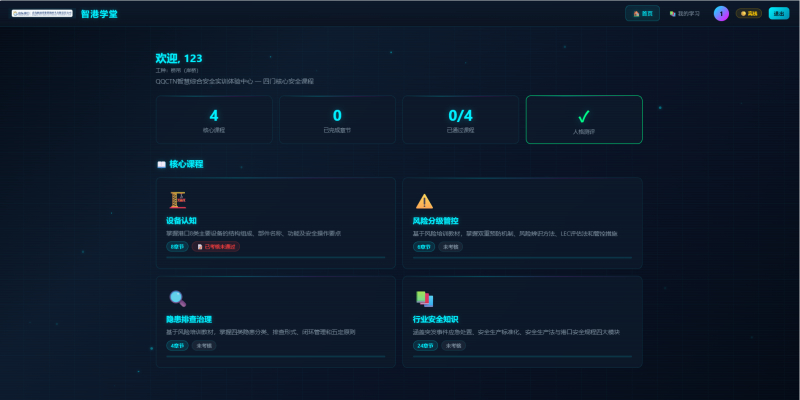Click the book icon beside 核心课程 heading

click(x=161, y=164)
